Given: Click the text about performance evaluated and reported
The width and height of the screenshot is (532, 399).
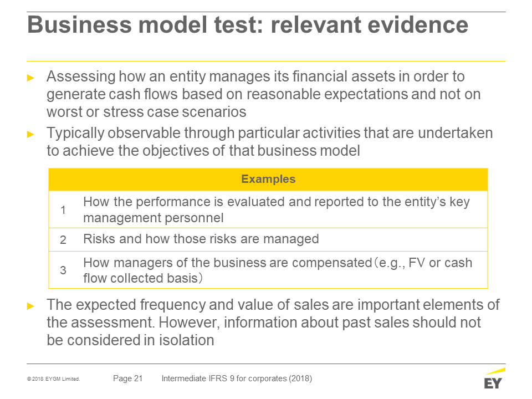Looking at the screenshot, I should (276, 209).
